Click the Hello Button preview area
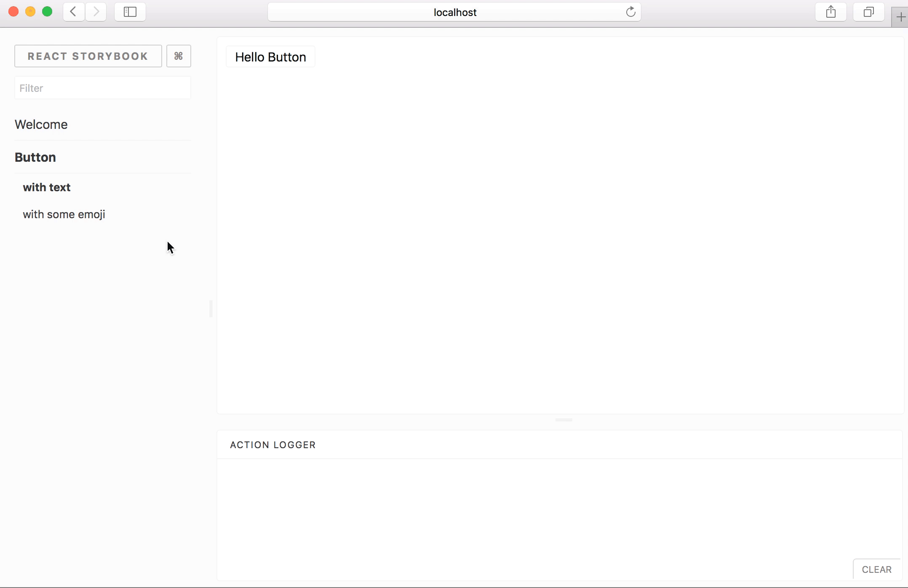 [x=271, y=57]
